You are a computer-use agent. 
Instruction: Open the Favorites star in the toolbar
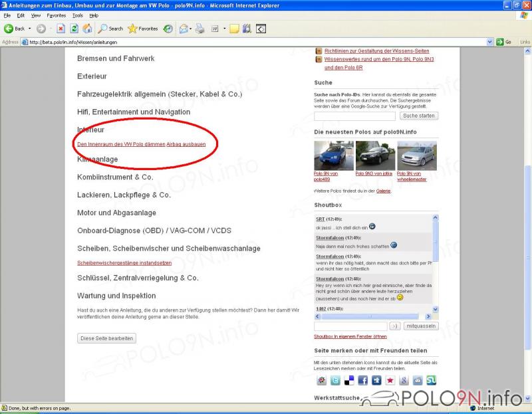[x=143, y=29]
